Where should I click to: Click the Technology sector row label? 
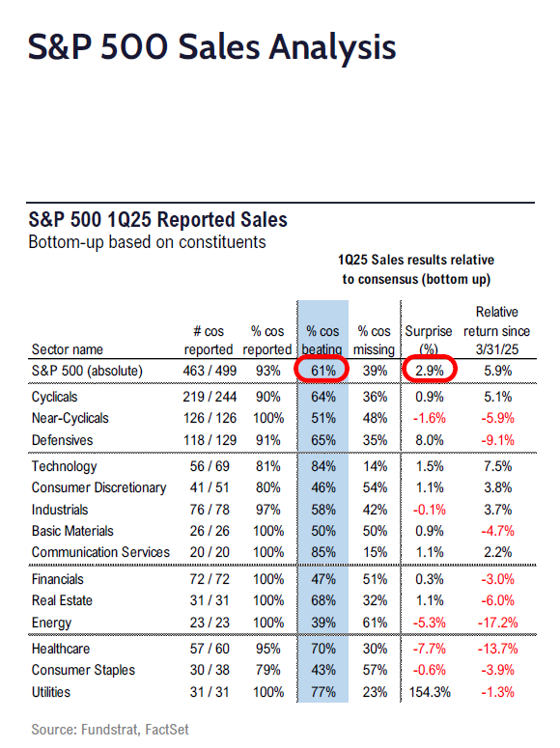[x=64, y=466]
